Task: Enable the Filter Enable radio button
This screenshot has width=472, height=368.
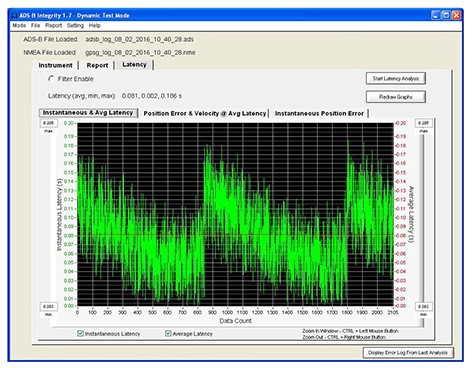Action: point(51,79)
